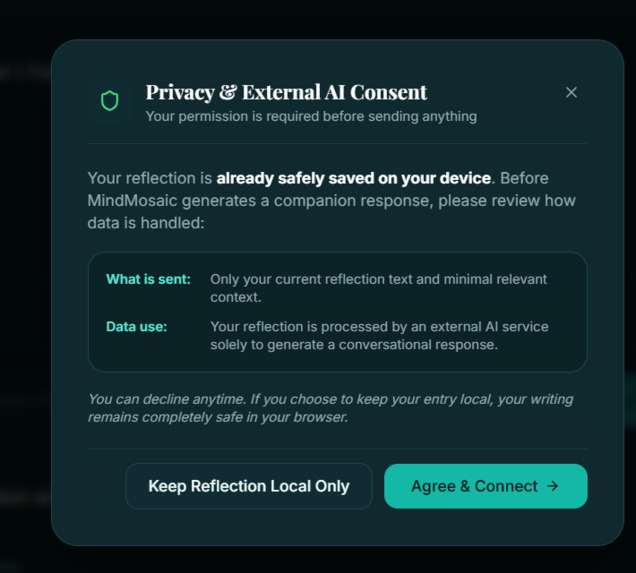Click the Agree & Connect button

486,486
